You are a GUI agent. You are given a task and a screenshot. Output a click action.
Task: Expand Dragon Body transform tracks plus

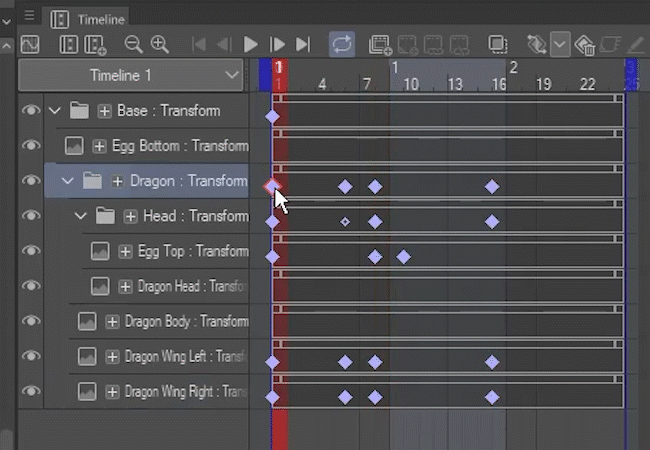click(112, 322)
